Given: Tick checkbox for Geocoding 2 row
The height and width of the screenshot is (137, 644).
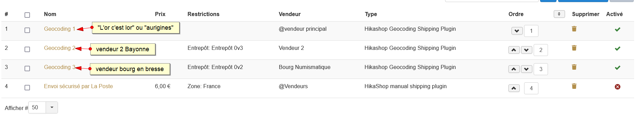Looking at the screenshot, I should 27,49.
